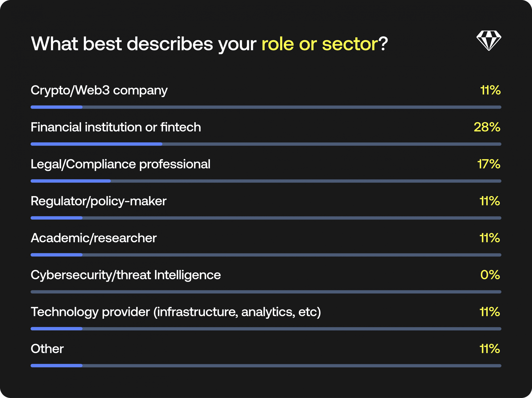Click the 28% result value
532x398 pixels.
pos(487,127)
